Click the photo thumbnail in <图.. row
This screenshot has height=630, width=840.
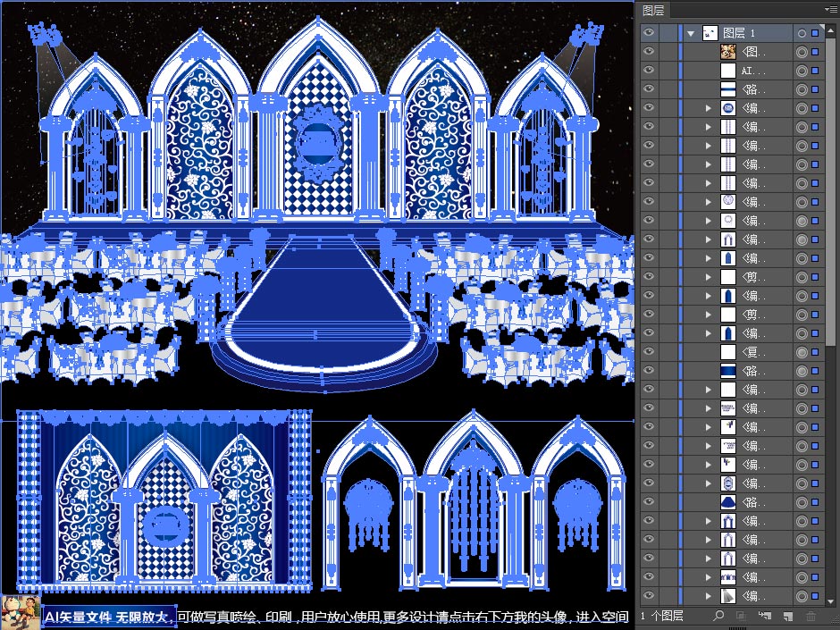tap(728, 52)
